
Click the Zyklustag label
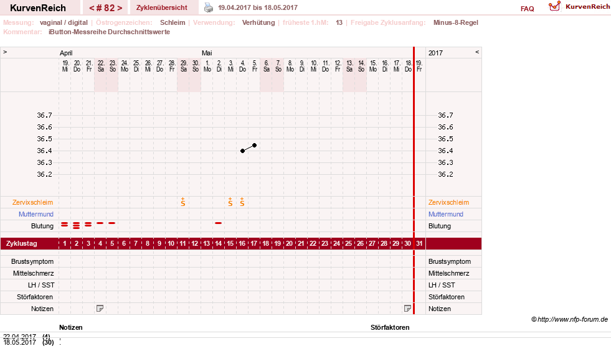[21, 243]
